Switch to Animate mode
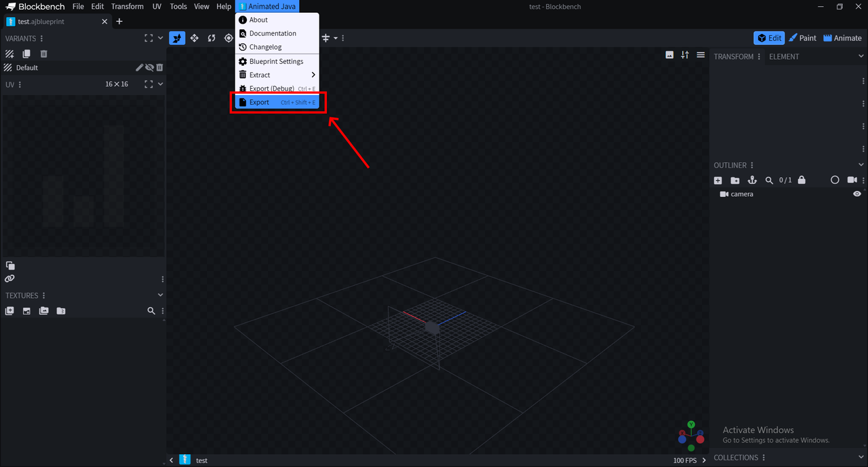This screenshot has width=868, height=467. click(842, 38)
